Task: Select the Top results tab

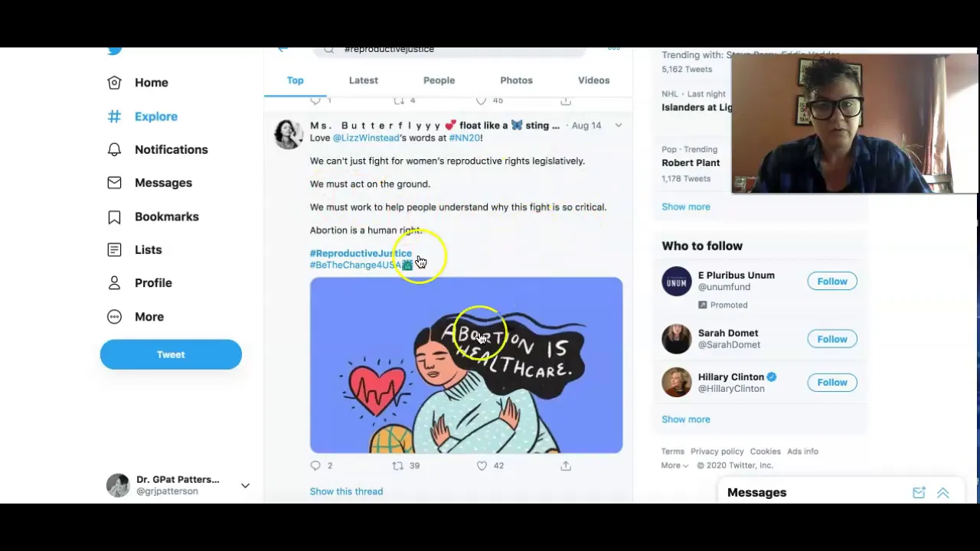Action: (295, 80)
